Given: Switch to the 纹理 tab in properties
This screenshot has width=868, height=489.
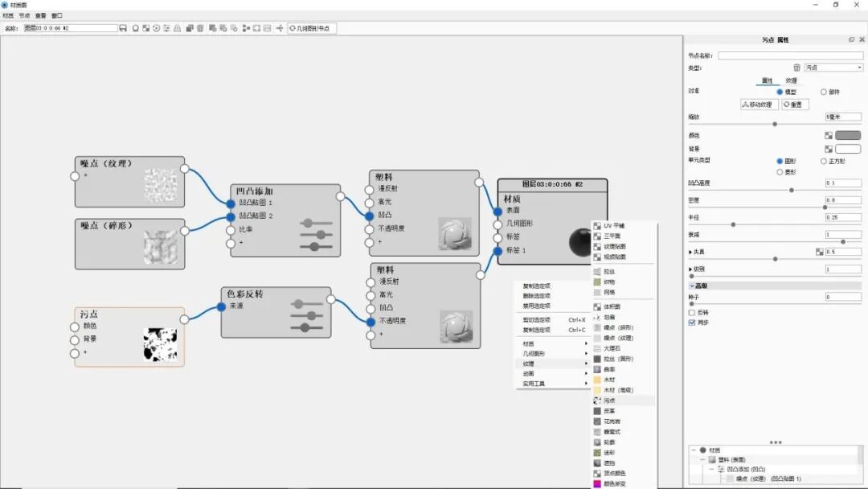Looking at the screenshot, I should pyautogui.click(x=789, y=80).
